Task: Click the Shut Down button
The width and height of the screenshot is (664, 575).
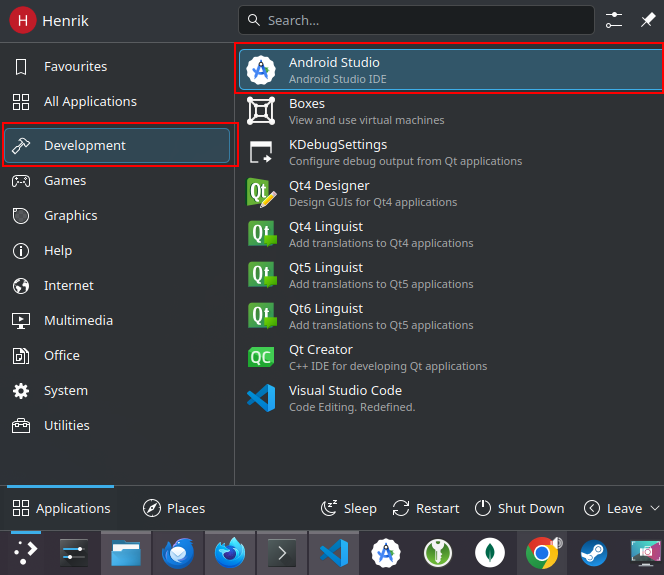Action: [x=519, y=508]
